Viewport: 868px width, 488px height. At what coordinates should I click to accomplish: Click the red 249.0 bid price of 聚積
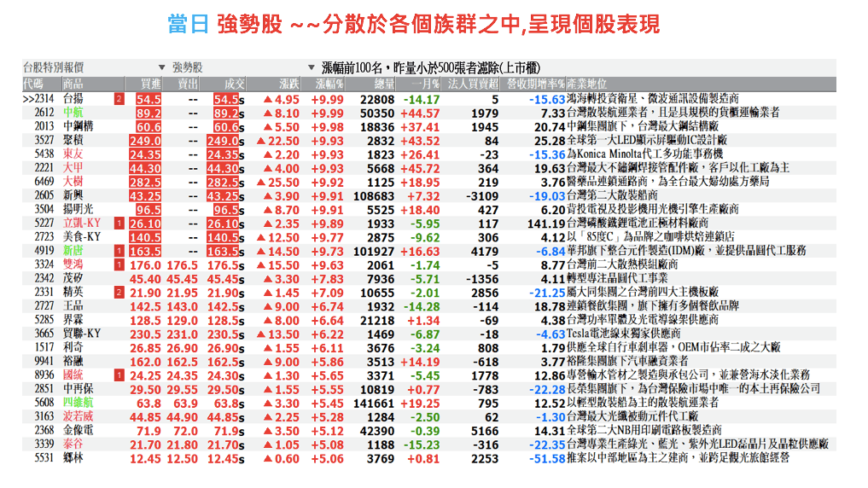[145, 141]
